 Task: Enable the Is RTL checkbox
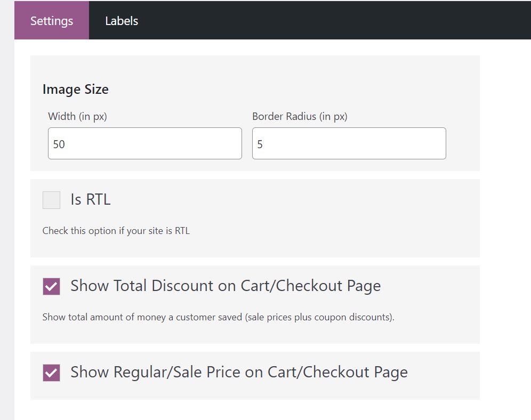pyautogui.click(x=51, y=200)
